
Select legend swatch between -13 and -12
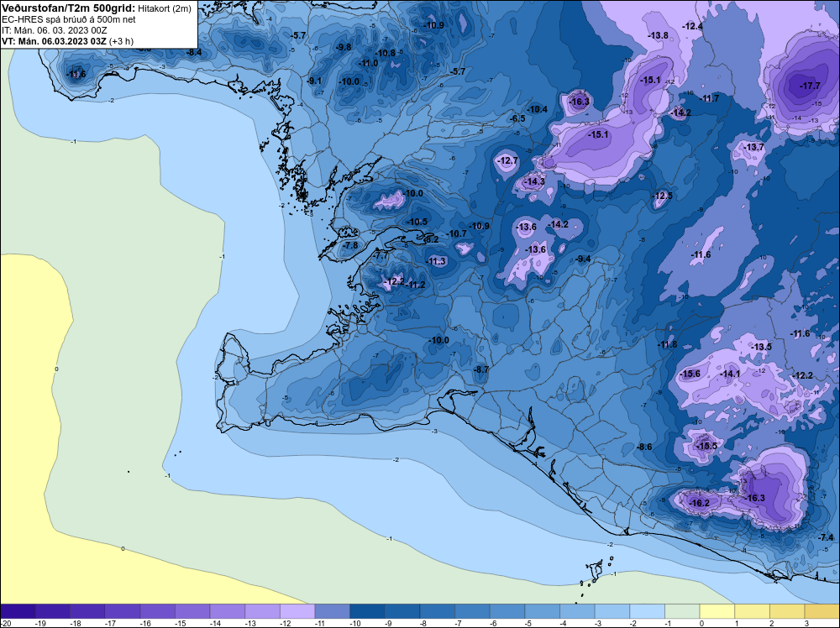262,611
